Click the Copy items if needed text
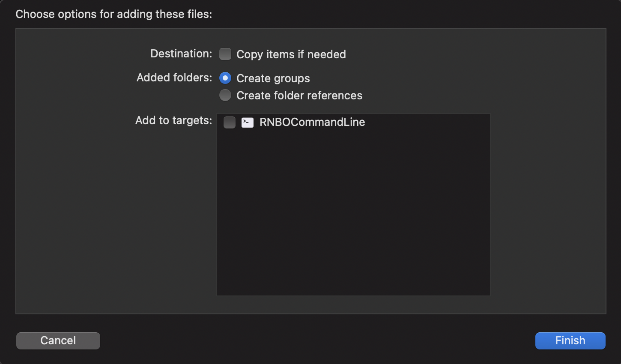The width and height of the screenshot is (621, 364). coord(291,54)
